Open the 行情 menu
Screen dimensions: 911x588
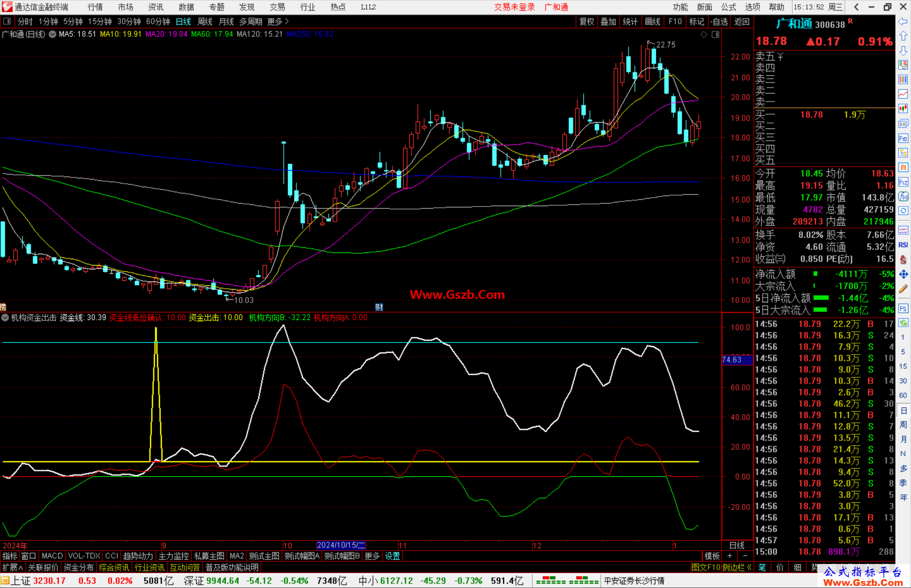point(95,7)
